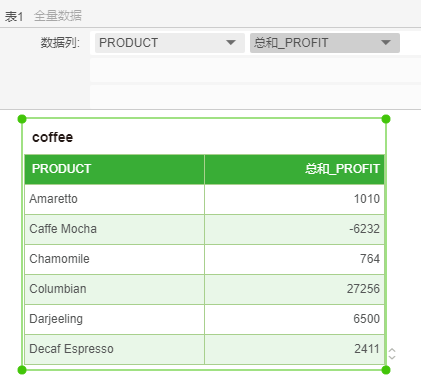Image resolution: width=421 pixels, height=390 pixels.
Task: Select the 表1 tab
Action: coord(14,16)
